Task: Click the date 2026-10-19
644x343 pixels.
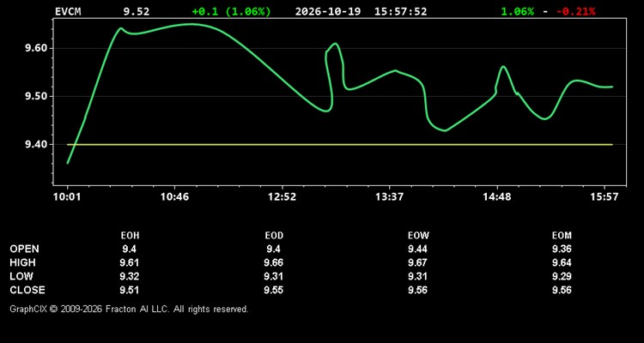Action: click(x=328, y=11)
